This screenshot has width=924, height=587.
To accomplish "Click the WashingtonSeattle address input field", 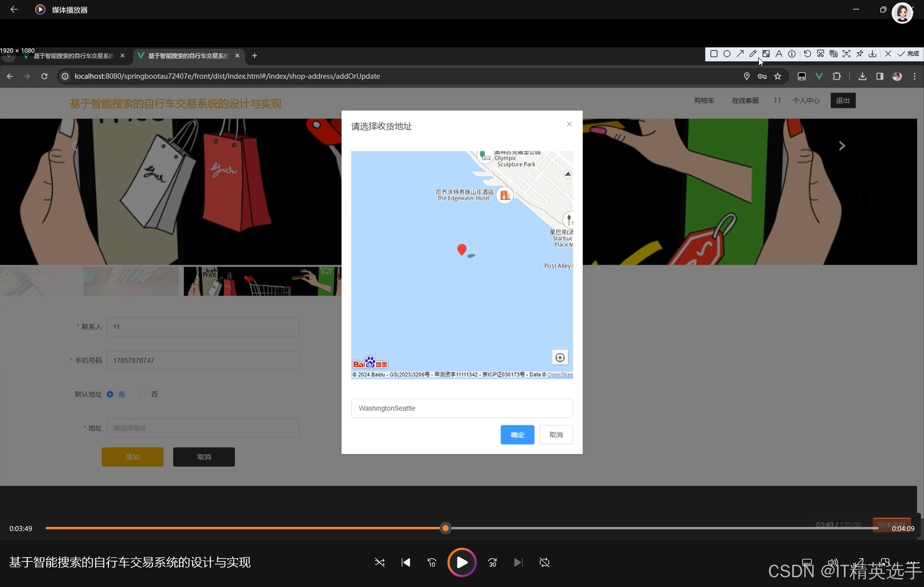I will pyautogui.click(x=462, y=408).
